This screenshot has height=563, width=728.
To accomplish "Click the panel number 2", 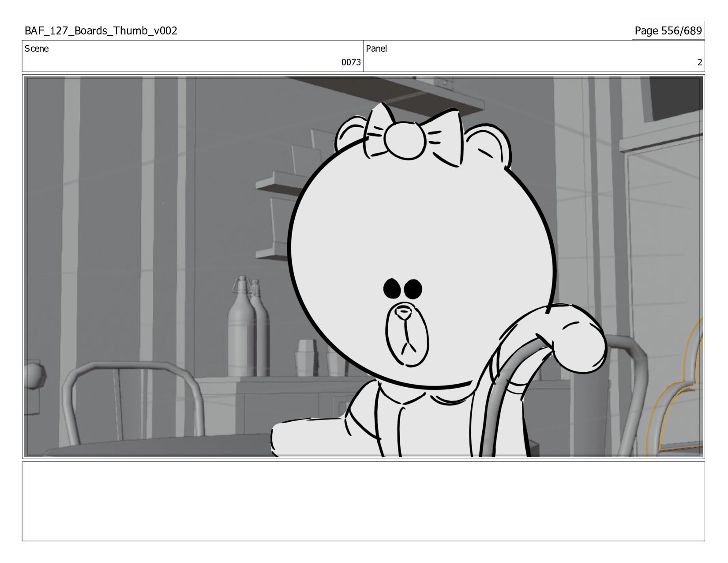I will click(x=699, y=62).
